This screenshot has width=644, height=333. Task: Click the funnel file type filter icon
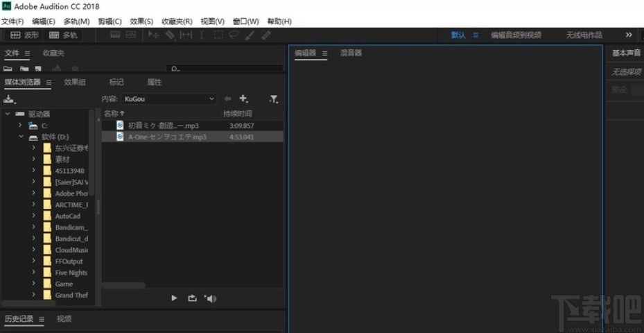coord(273,99)
